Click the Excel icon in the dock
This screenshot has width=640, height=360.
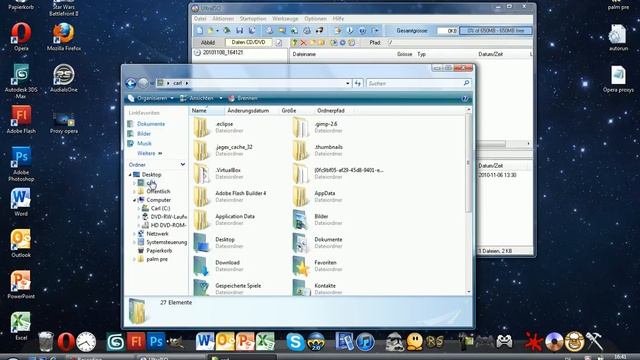point(265,341)
